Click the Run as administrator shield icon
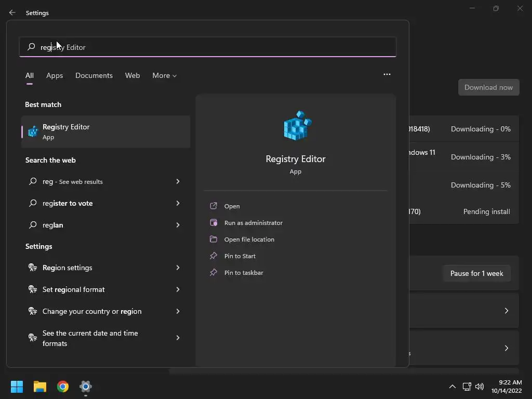The image size is (532, 399). click(214, 222)
